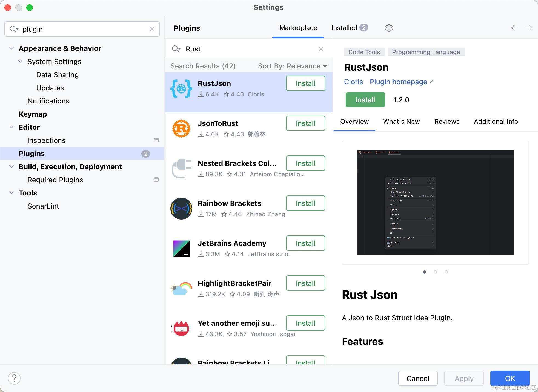
Task: Click the JetBrains Academy plugin icon
Action: (x=181, y=249)
